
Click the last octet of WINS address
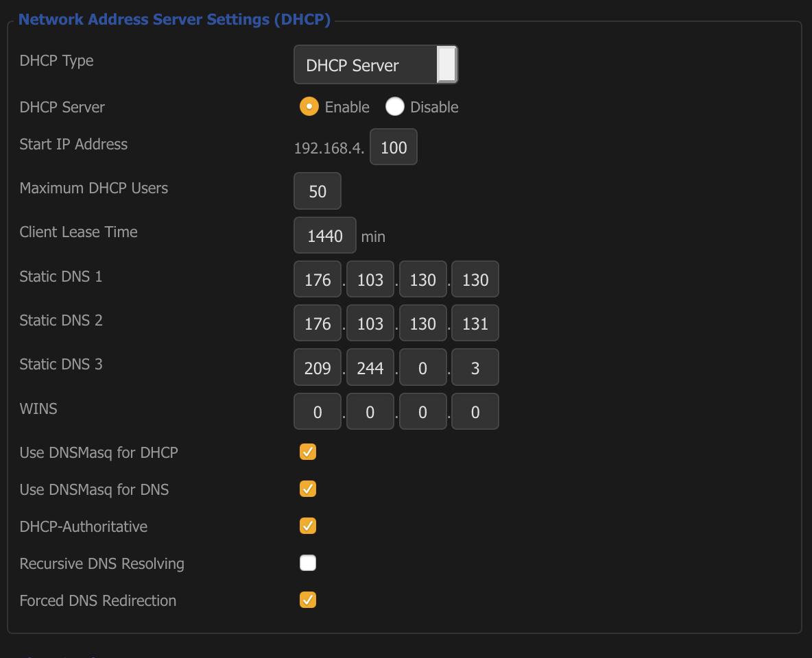pyautogui.click(x=475, y=412)
